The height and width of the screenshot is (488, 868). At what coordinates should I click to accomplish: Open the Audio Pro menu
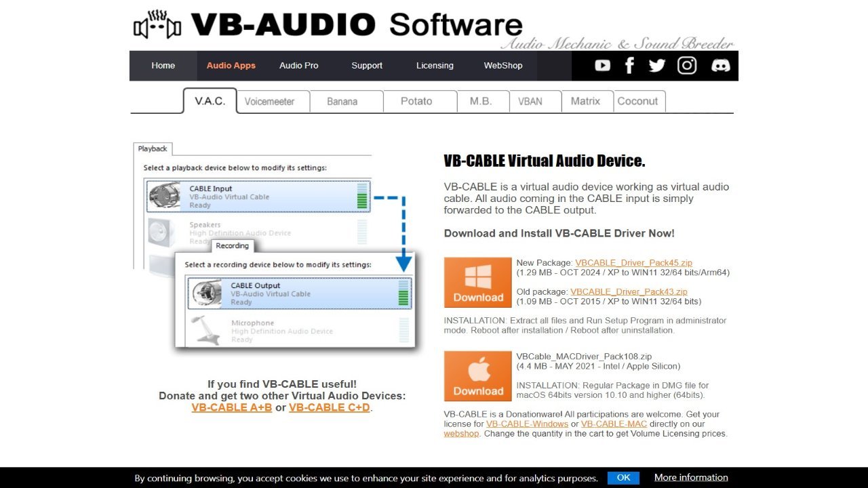[299, 66]
